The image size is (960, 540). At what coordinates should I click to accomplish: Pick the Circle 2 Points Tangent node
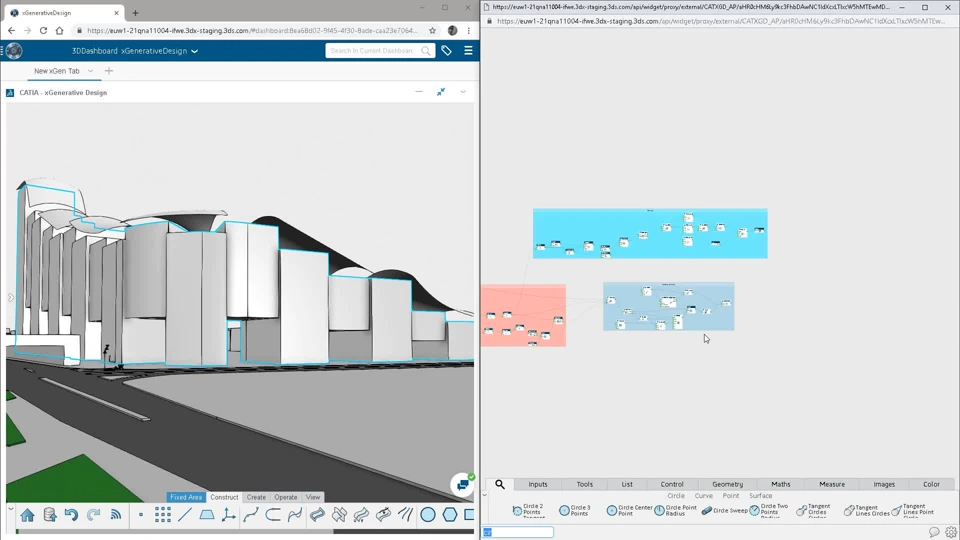529,510
